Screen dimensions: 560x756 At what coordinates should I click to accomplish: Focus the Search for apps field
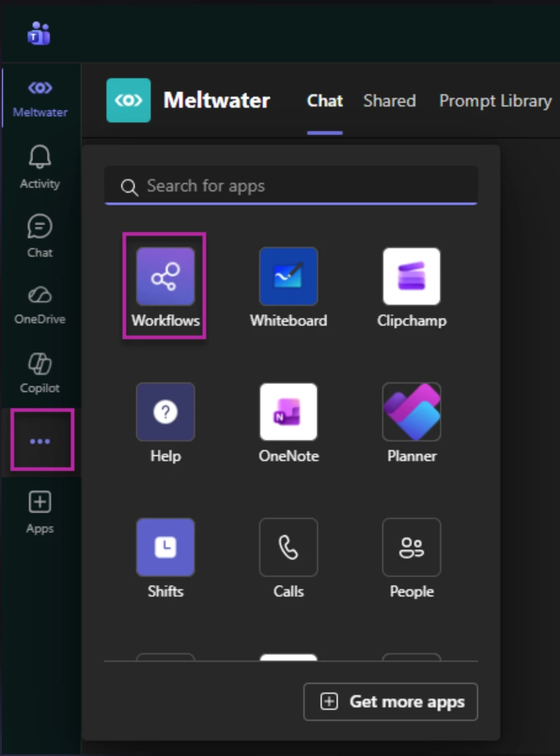tap(291, 186)
